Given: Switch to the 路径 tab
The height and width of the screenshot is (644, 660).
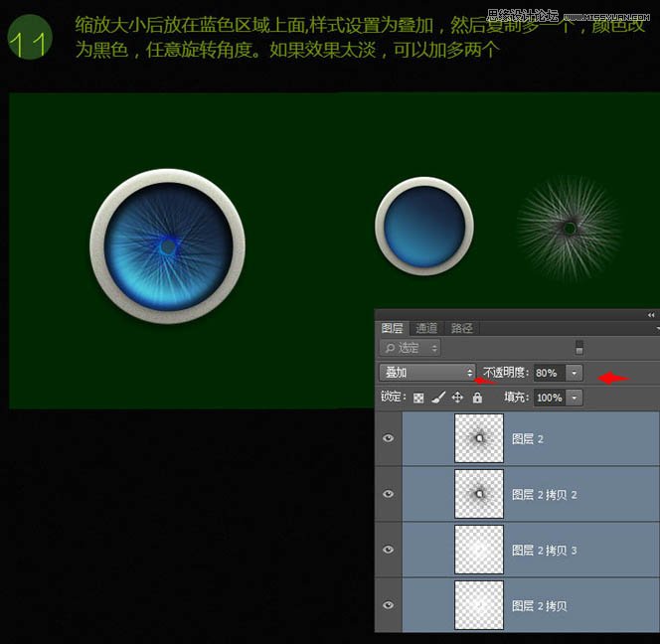Looking at the screenshot, I should coord(461,328).
